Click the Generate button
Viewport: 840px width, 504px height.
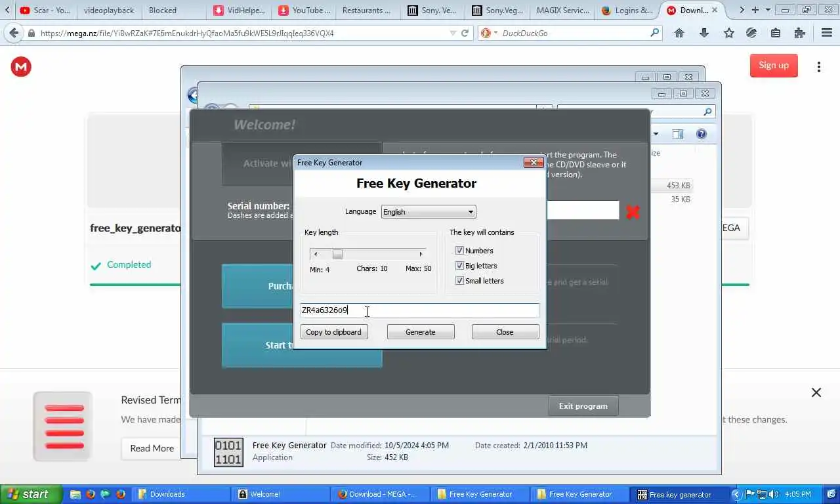point(421,332)
